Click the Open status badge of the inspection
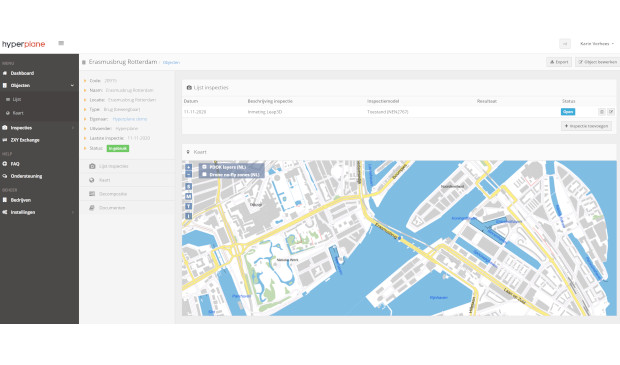Viewport: 620px width, 365px height. click(568, 112)
